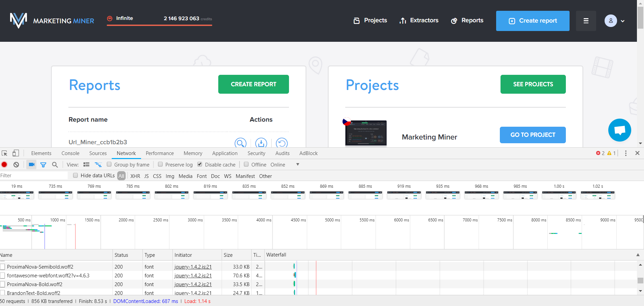Viewport: 644px width, 306px height.
Task: Open Extractors in top navigation
Action: point(419,21)
